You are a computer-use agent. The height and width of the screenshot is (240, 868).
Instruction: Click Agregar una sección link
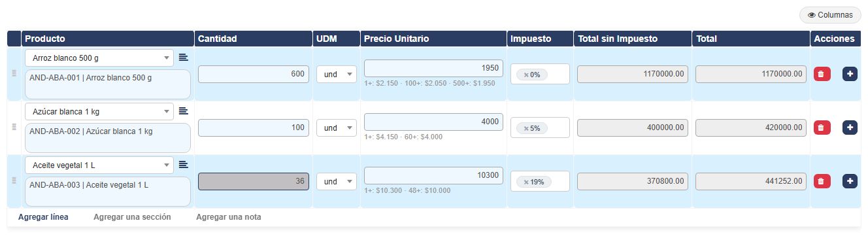point(132,217)
